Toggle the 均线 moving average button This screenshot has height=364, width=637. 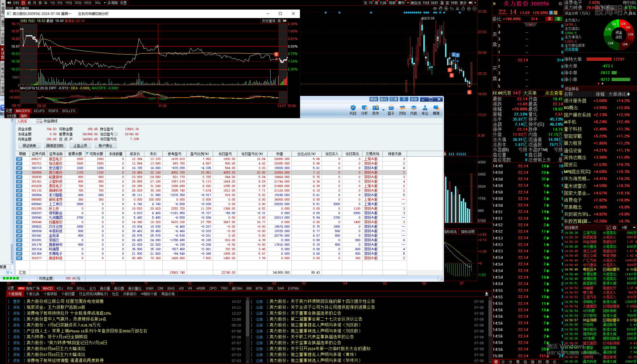[426, 3]
